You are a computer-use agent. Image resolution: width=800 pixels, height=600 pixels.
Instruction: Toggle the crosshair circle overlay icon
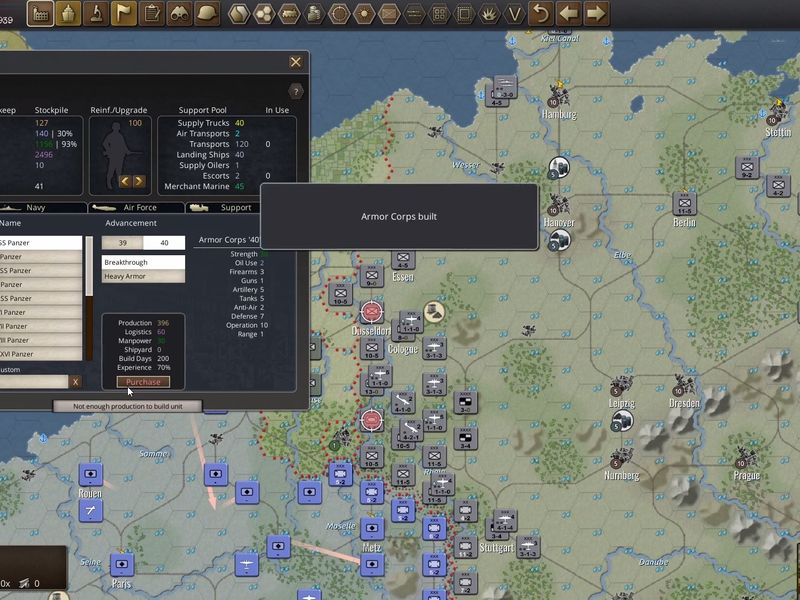coord(339,14)
